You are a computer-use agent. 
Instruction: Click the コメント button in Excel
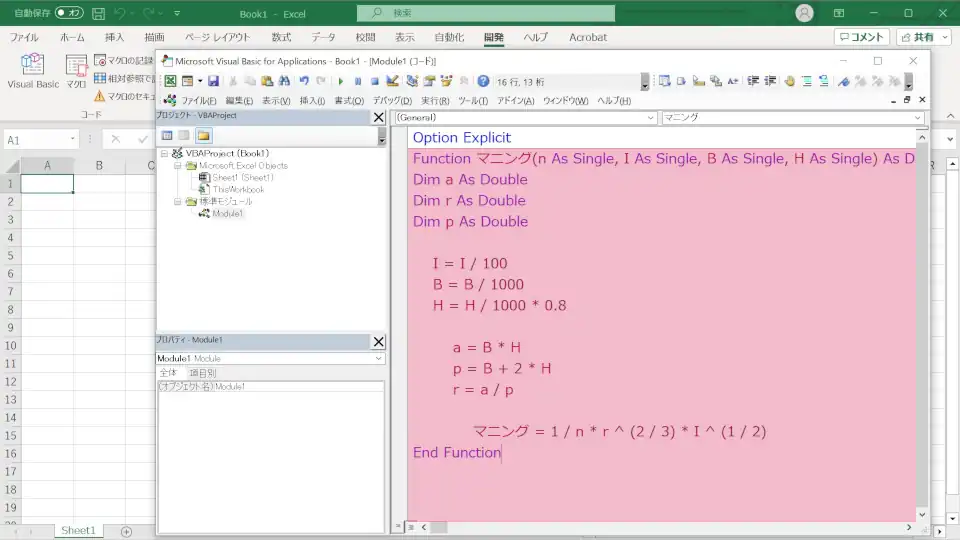pyautogui.click(x=861, y=37)
